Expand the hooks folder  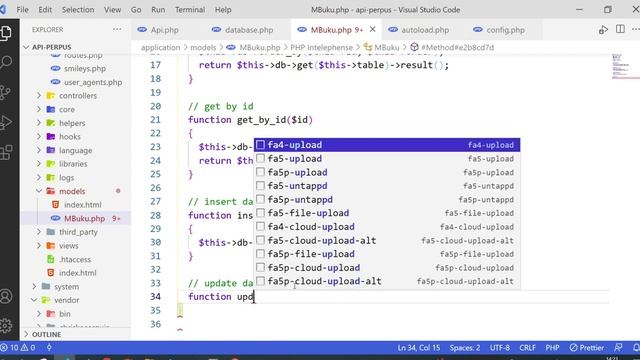tap(39, 136)
